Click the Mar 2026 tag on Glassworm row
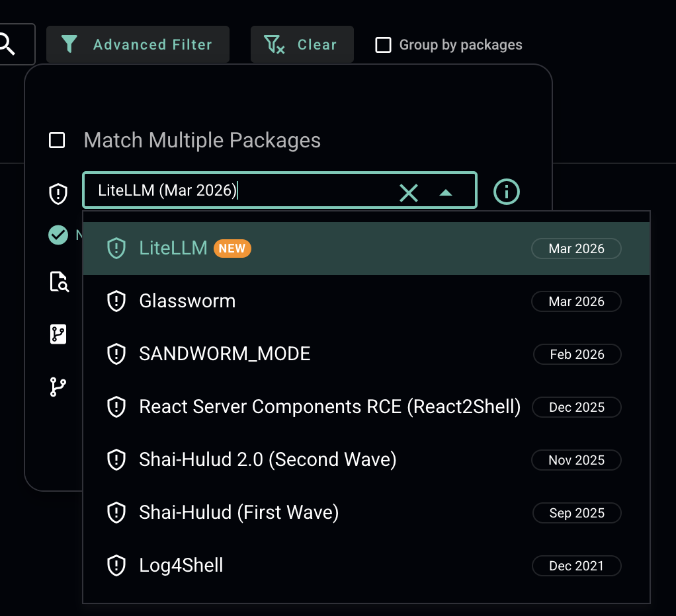 (576, 301)
